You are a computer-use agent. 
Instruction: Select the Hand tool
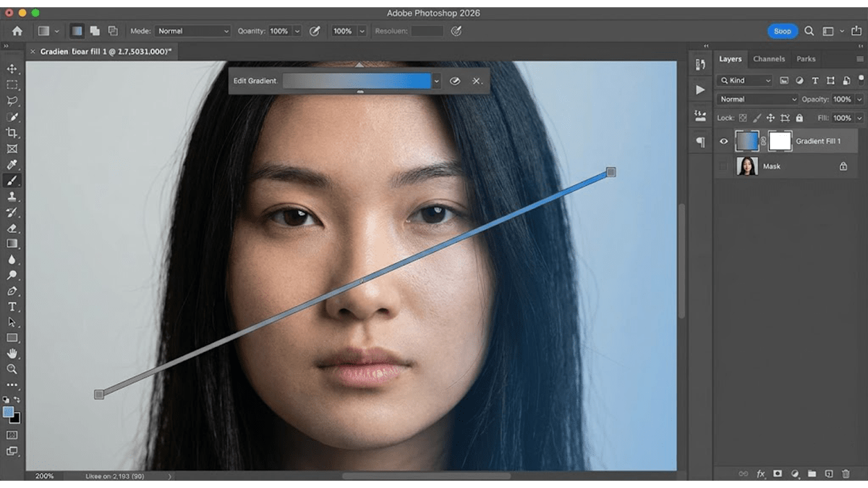point(12,354)
